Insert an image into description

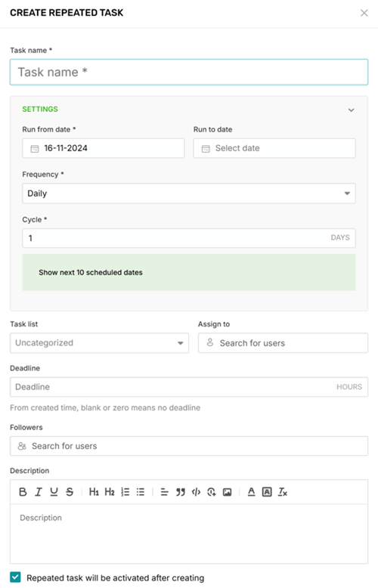228,491
